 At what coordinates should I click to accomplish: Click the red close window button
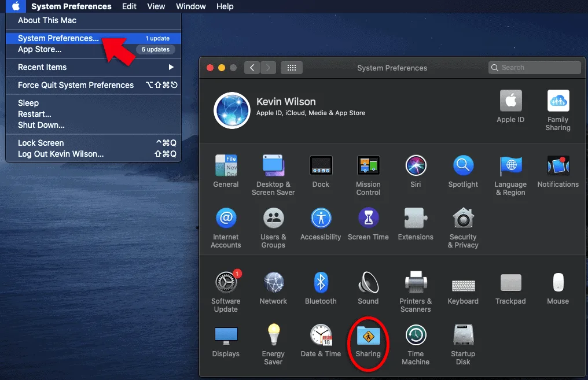[x=210, y=68]
